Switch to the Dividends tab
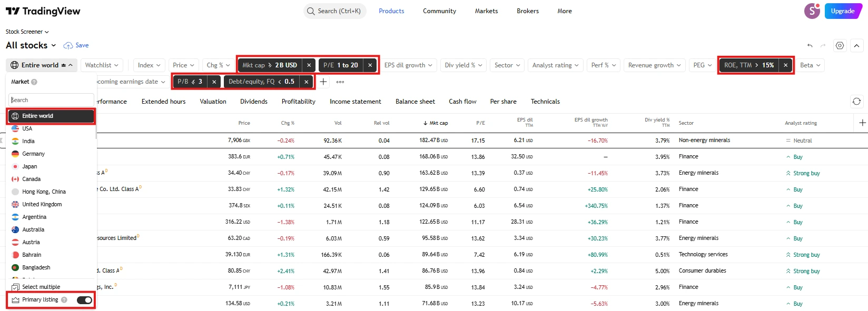Image resolution: width=868 pixels, height=311 pixels. coord(254,102)
